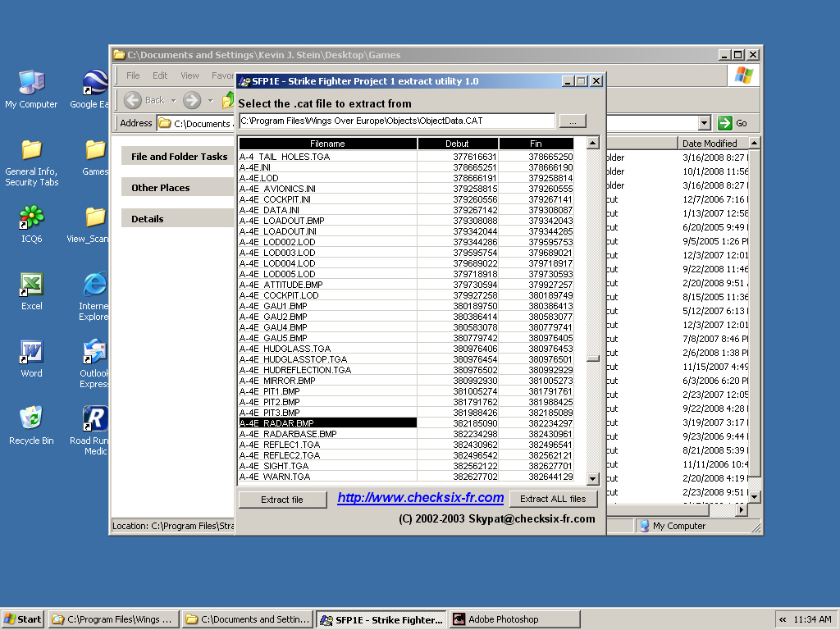The width and height of the screenshot is (840, 630).
Task: Switch to C:\Program Files\Wings taskbar window
Action: pos(113,619)
